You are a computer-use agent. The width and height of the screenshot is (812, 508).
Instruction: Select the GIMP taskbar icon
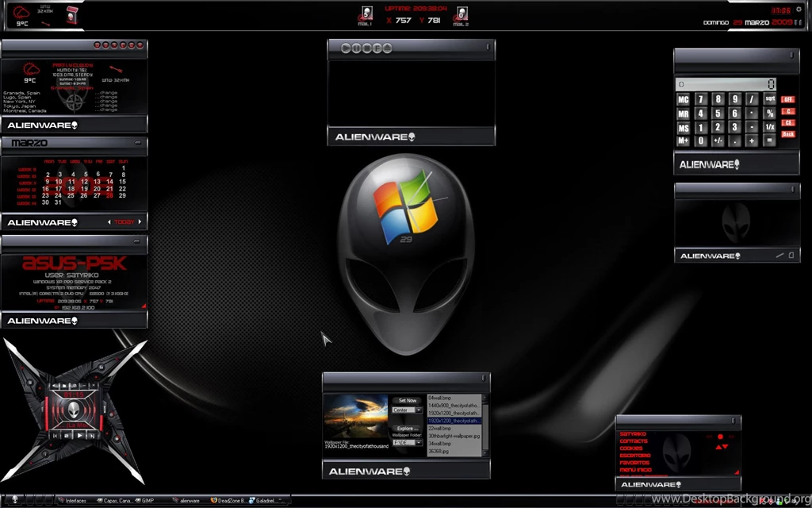(146, 501)
